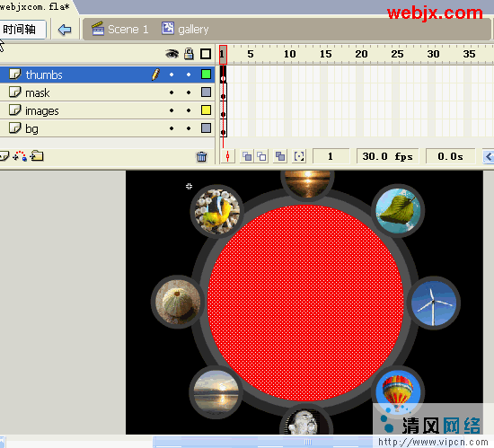Enable onion skin outlines
The width and height of the screenshot is (494, 448).
[x=261, y=156]
